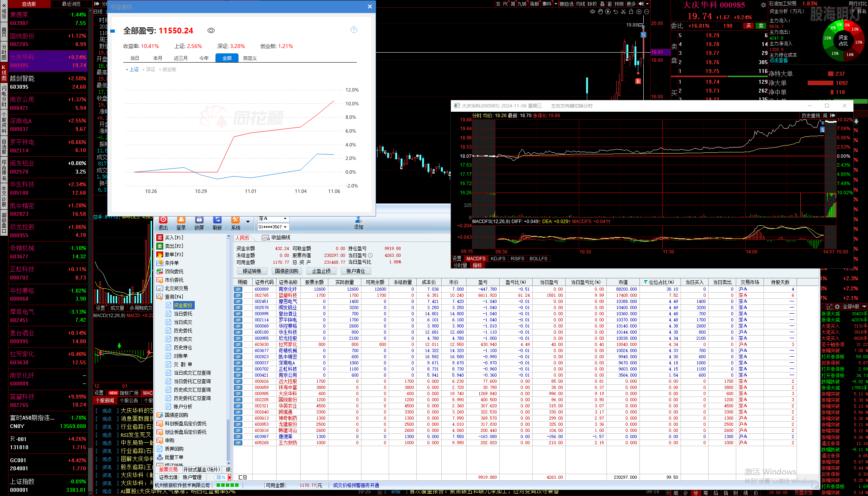Toggle the 创业板 series in profit chart legend
The image size is (868, 496).
point(168,69)
